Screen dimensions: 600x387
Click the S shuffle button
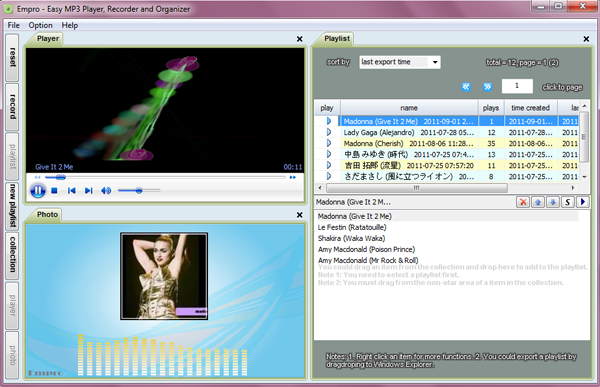coord(568,202)
